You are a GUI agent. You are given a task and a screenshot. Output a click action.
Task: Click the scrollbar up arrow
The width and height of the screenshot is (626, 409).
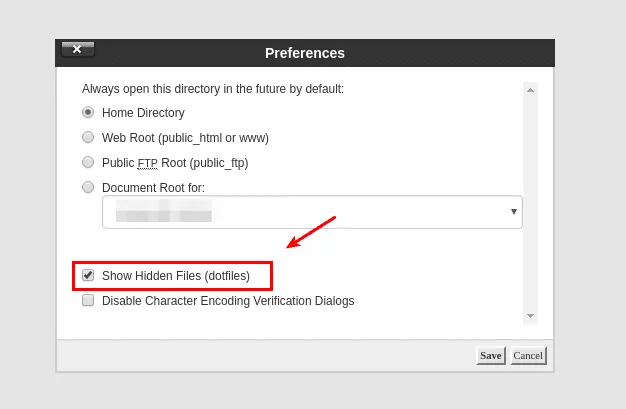click(530, 90)
